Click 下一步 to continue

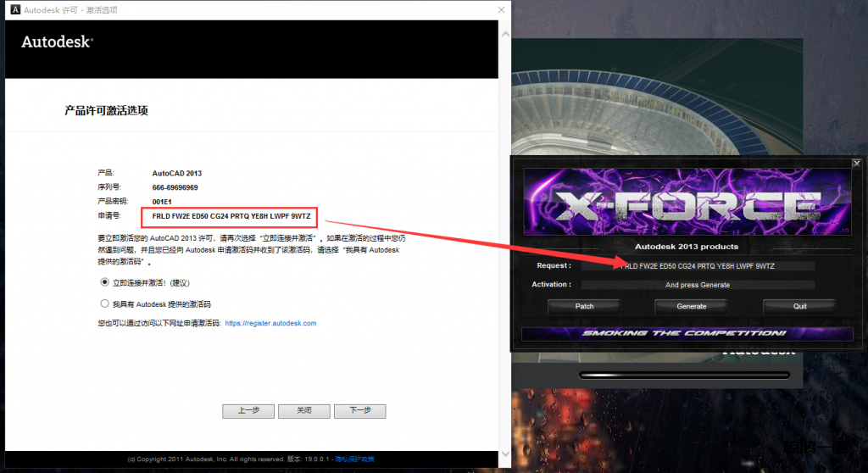[360, 411]
